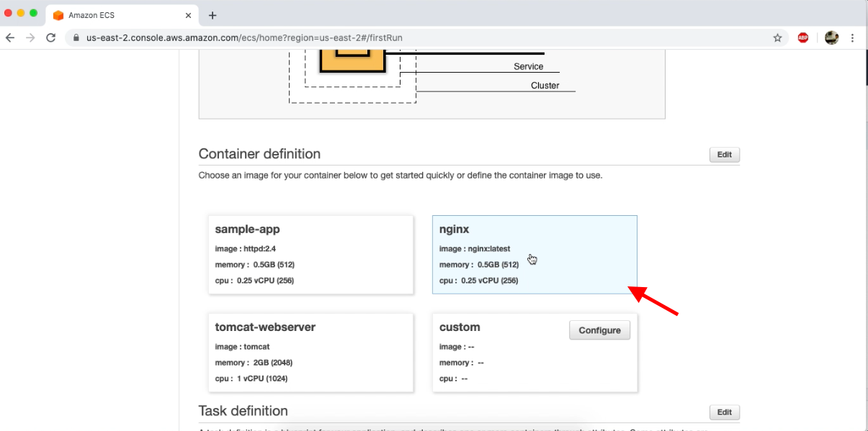Click the browser back arrow
Viewport: 868px width, 431px height.
(9, 37)
